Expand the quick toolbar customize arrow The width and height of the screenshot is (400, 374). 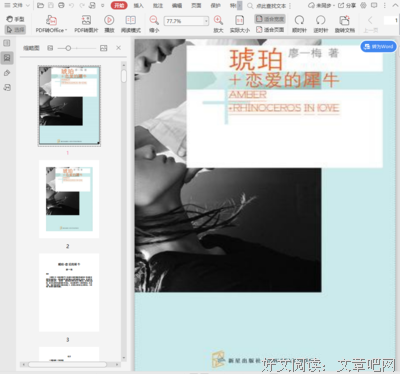[103, 5]
